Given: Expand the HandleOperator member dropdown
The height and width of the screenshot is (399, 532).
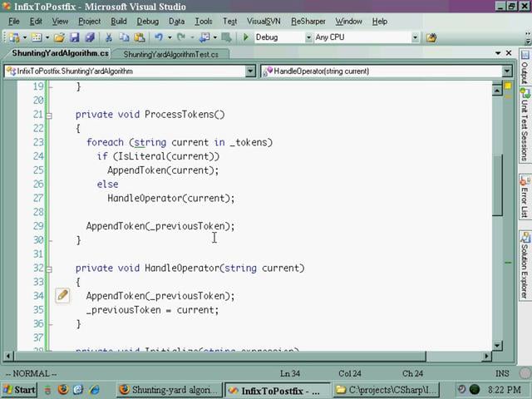Looking at the screenshot, I should [x=507, y=71].
